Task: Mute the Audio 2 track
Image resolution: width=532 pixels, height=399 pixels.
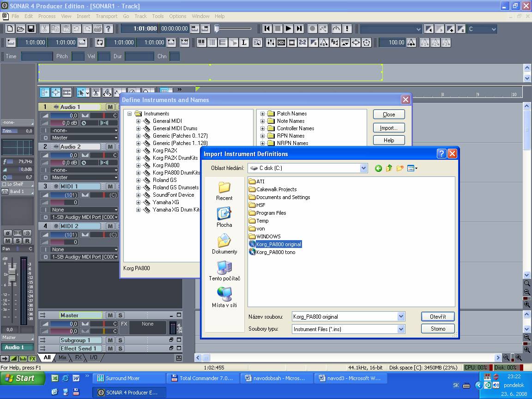Action: (x=110, y=147)
